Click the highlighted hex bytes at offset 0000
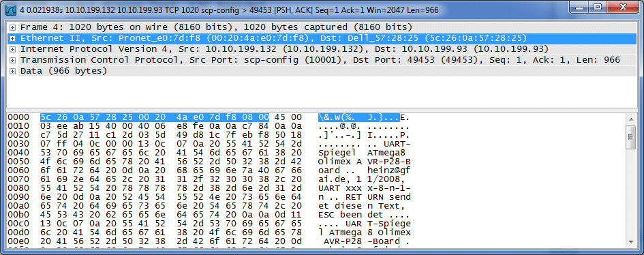This screenshot has height=255, width=644. [x=155, y=118]
